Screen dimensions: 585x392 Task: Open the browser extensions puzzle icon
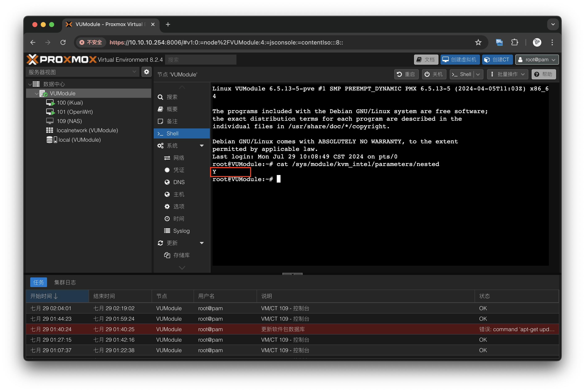pyautogui.click(x=514, y=43)
